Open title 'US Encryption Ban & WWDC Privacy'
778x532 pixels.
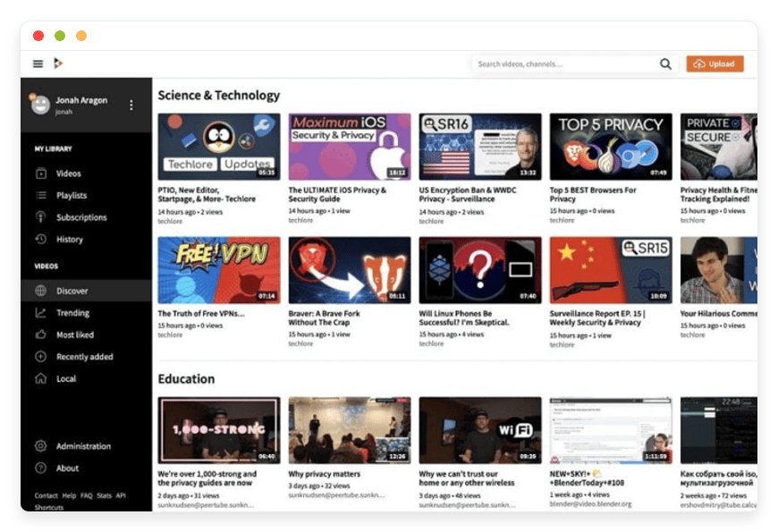[x=468, y=194]
